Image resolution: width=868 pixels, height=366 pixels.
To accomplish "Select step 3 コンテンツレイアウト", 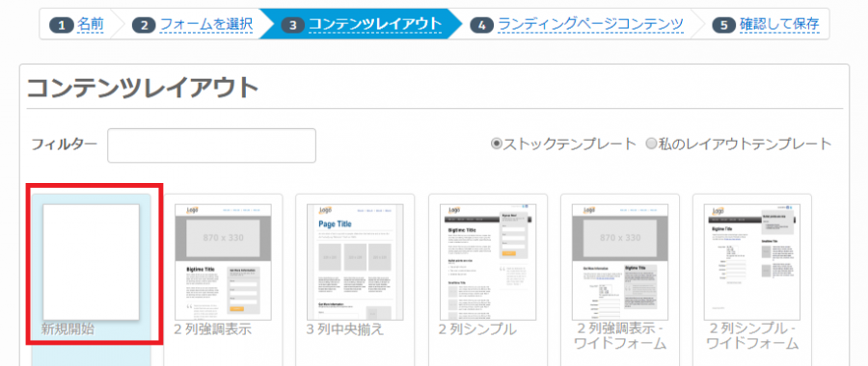I will coord(362,24).
